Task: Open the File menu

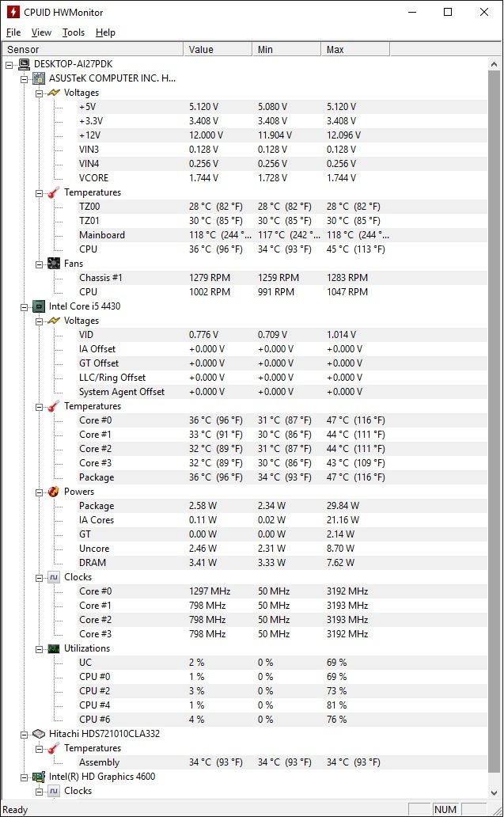Action: coord(13,32)
